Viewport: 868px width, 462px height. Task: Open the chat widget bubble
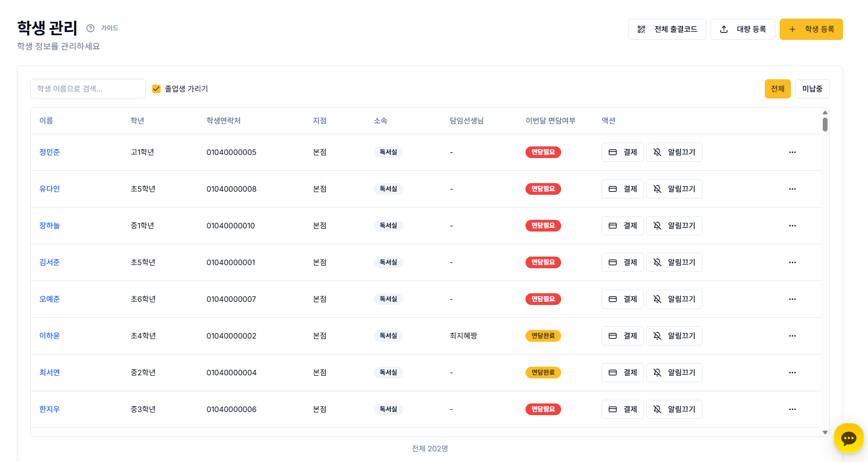pyautogui.click(x=848, y=438)
